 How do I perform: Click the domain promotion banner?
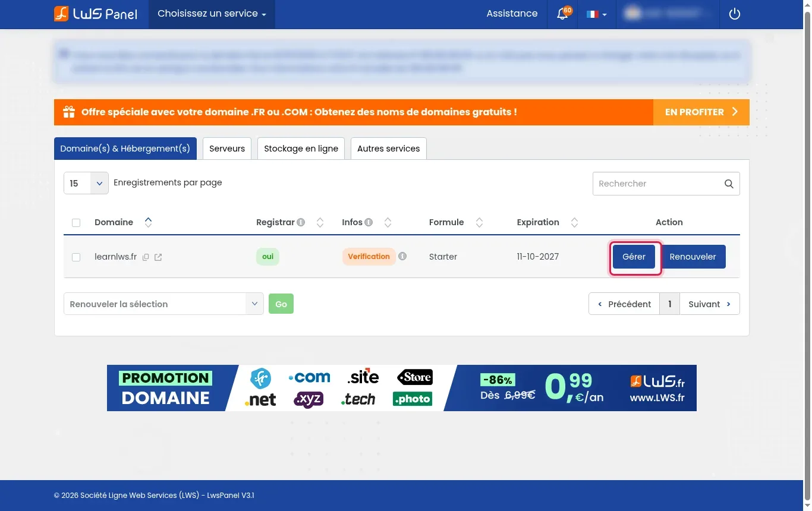[x=402, y=388]
